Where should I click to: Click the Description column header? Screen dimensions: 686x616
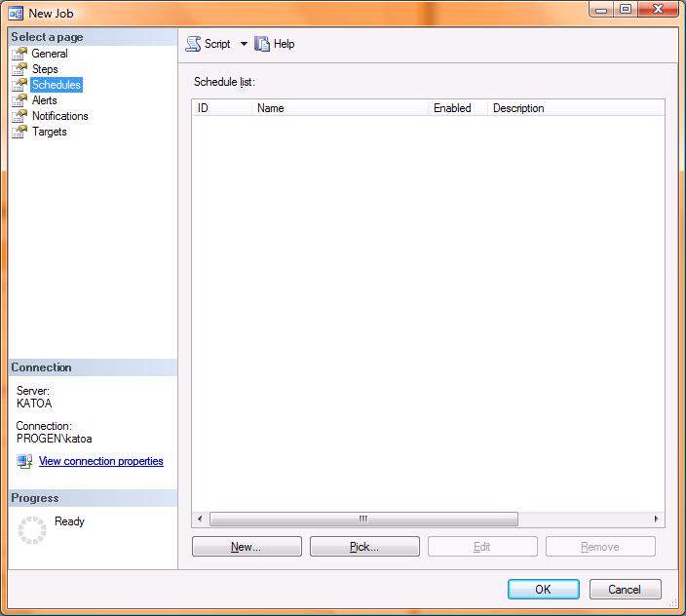coord(576,108)
